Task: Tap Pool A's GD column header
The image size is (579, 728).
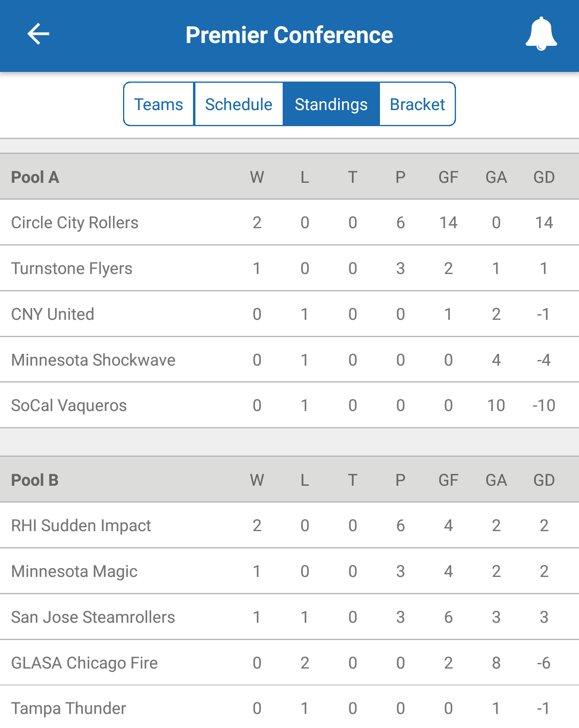Action: (544, 177)
